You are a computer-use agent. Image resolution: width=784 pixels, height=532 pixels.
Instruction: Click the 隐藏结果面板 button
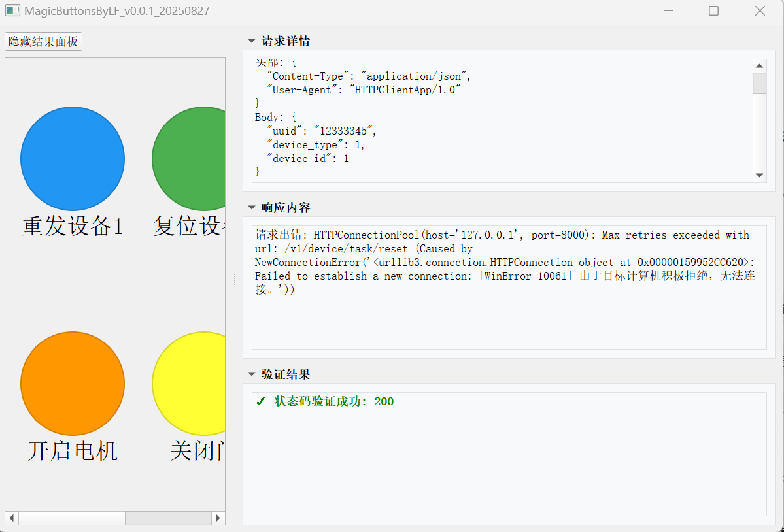click(x=44, y=41)
